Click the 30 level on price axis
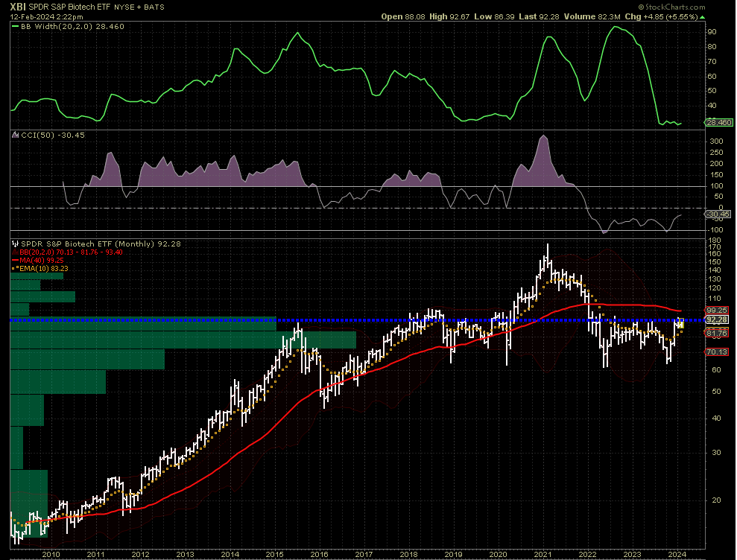 pos(716,453)
